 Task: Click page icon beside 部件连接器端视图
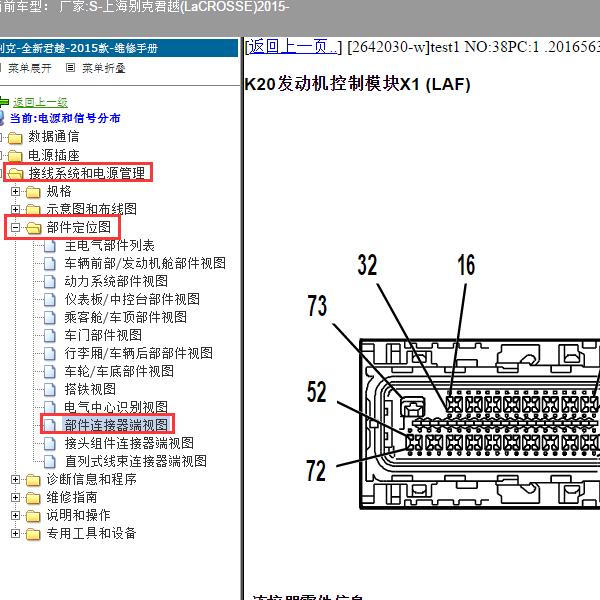(x=50, y=426)
